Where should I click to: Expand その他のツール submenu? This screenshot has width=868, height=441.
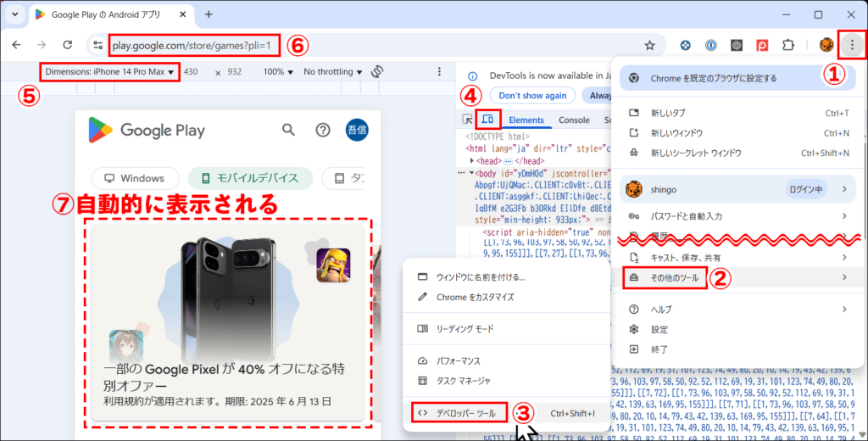click(x=738, y=277)
